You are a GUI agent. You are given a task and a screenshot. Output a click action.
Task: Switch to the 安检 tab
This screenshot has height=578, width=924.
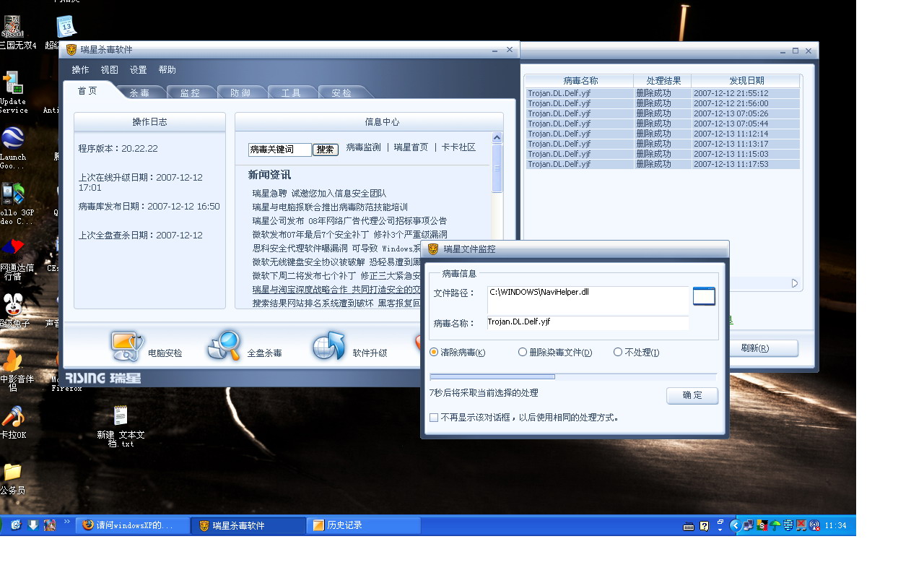click(x=342, y=92)
